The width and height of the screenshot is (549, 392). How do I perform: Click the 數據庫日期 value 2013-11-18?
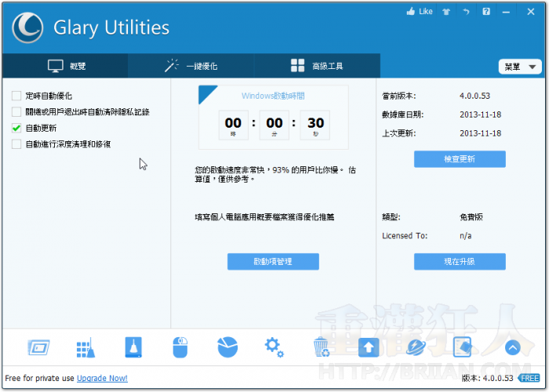click(480, 114)
